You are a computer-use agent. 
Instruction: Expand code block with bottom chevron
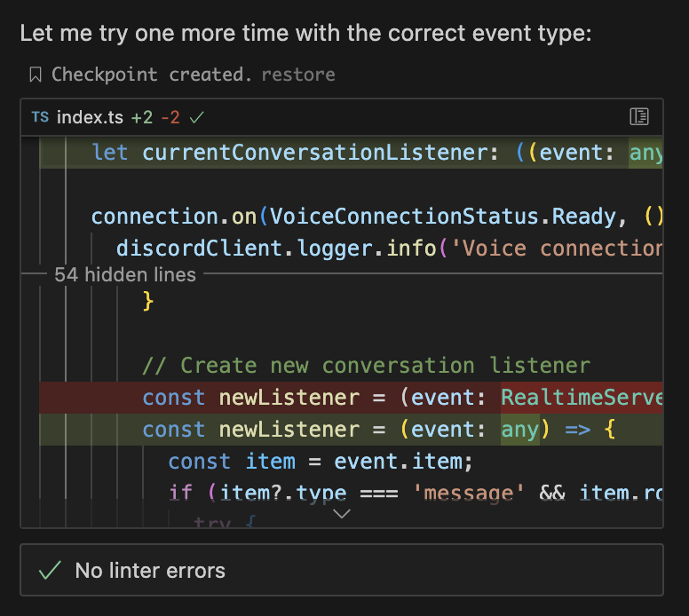[342, 513]
